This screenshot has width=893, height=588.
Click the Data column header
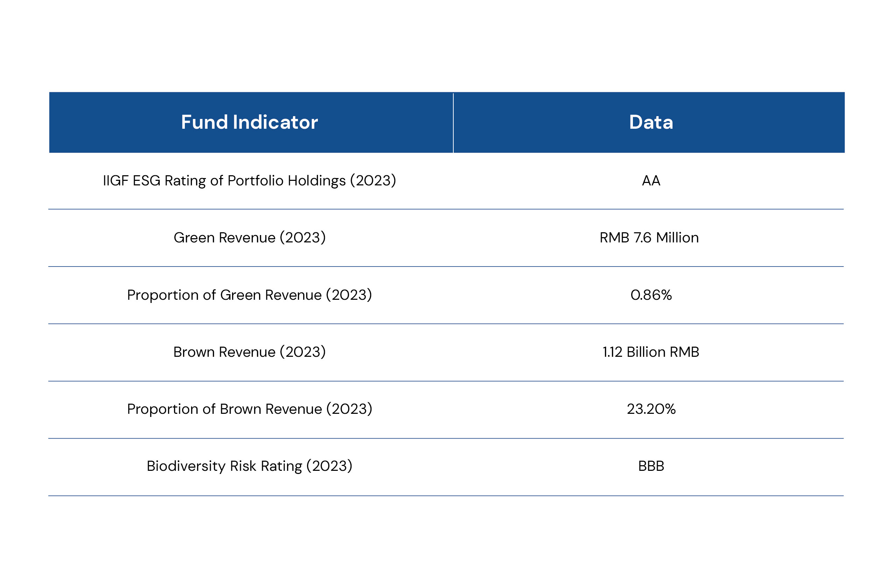[651, 122]
